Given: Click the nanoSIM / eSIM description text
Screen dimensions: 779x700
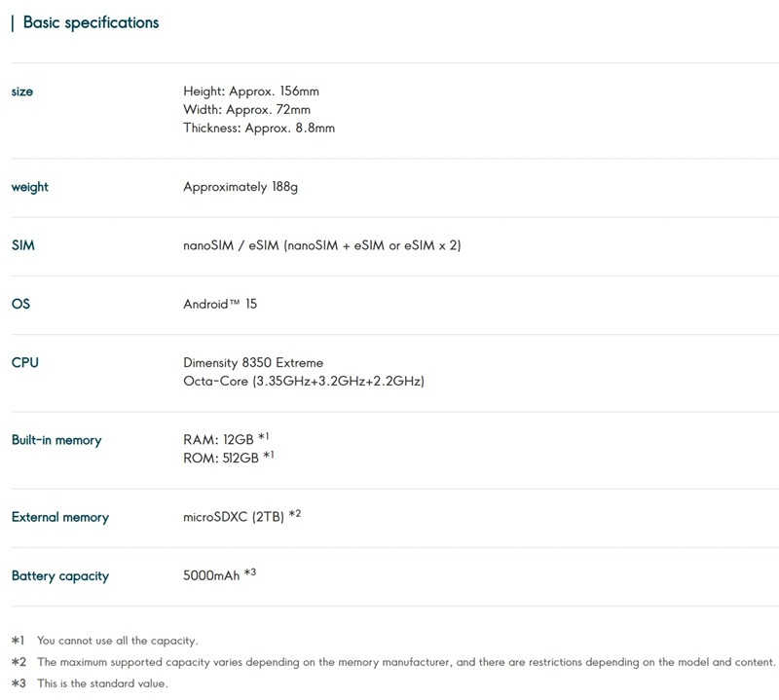Looking at the screenshot, I should coord(321,245).
